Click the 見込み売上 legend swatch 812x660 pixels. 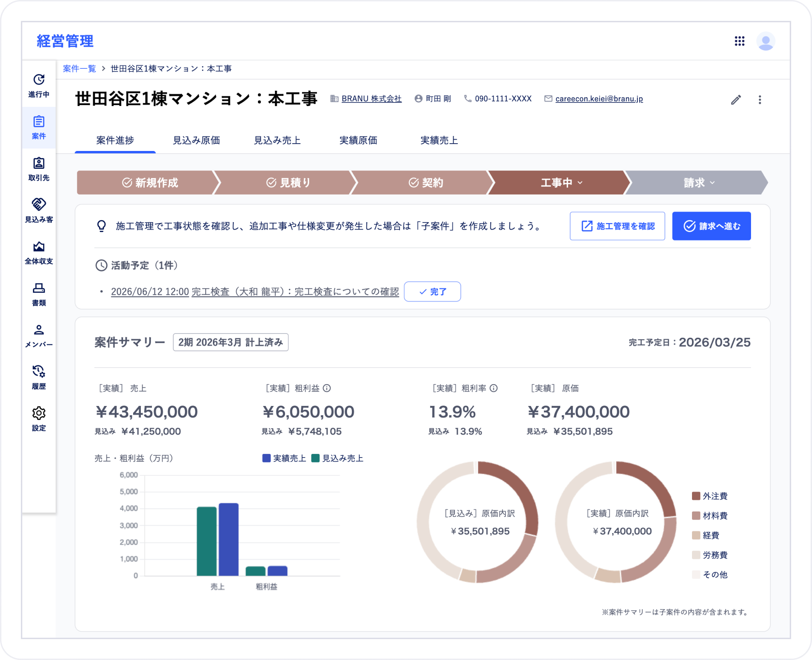(x=316, y=458)
